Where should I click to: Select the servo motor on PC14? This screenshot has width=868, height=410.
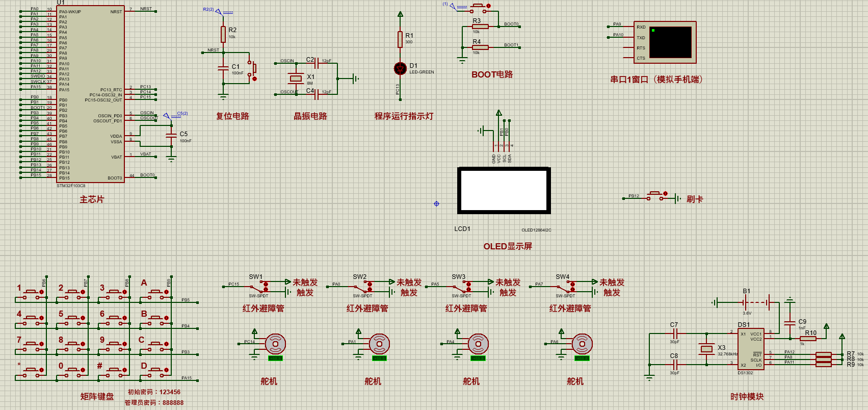pos(275,344)
